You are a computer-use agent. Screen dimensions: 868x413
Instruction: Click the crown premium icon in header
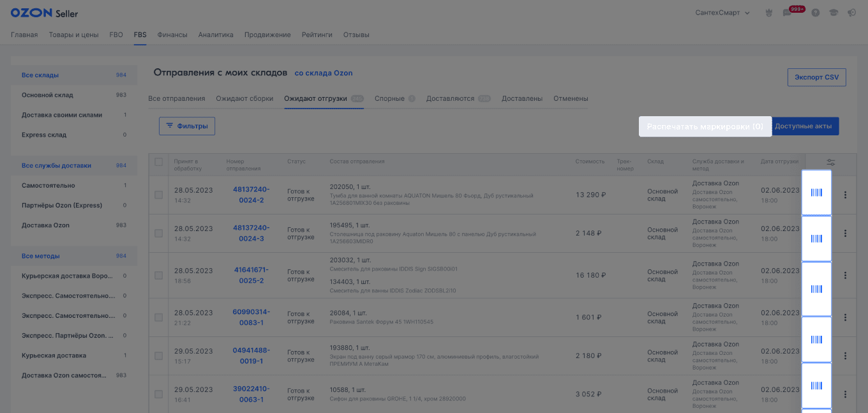[768, 13]
